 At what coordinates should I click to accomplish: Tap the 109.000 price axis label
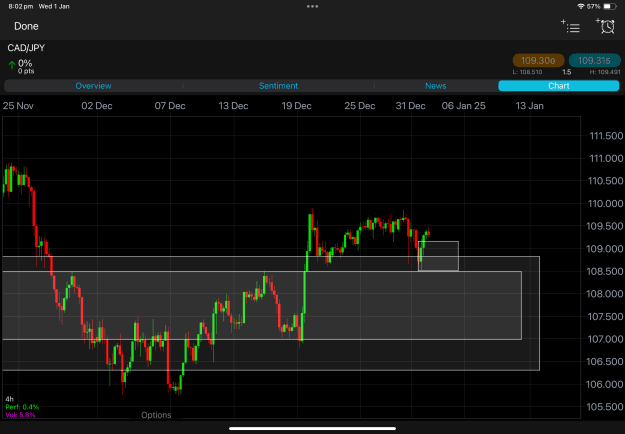(x=605, y=249)
